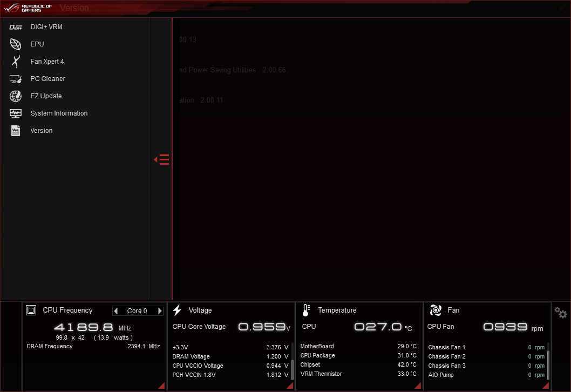Open Fan Xpert 4 fan icon
The width and height of the screenshot is (571, 392).
16,61
